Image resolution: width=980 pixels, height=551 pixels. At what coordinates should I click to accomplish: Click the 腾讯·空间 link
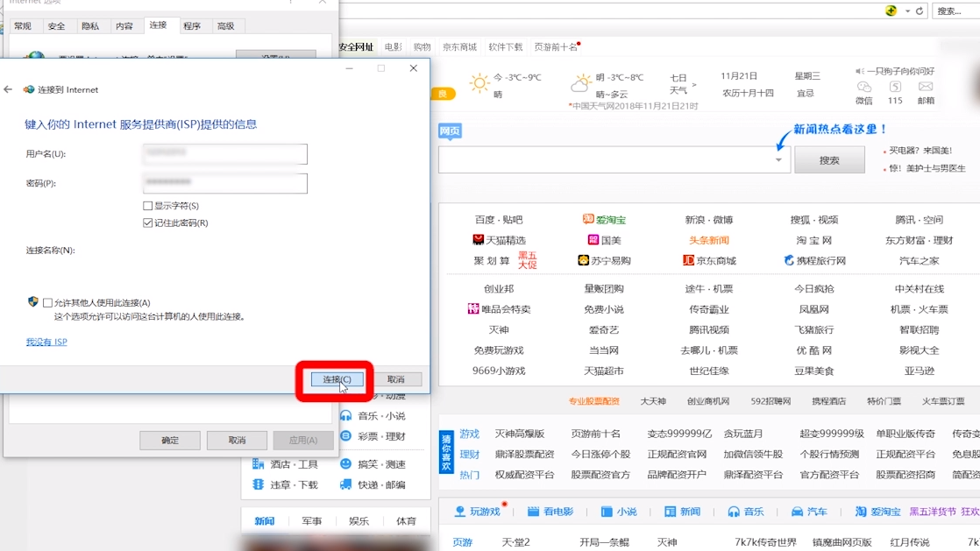[x=919, y=219]
